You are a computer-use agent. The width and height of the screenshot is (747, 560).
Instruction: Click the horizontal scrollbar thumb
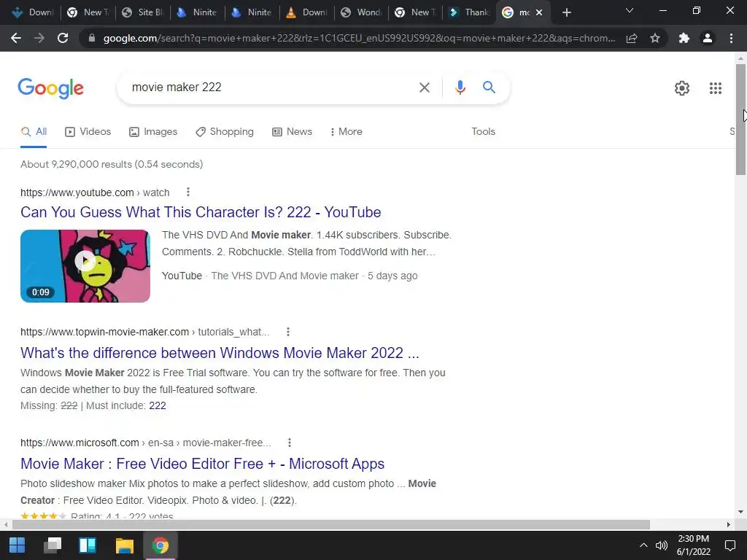point(331,524)
